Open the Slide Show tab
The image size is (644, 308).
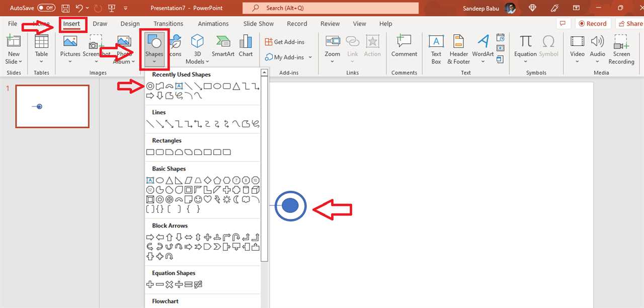coord(259,24)
